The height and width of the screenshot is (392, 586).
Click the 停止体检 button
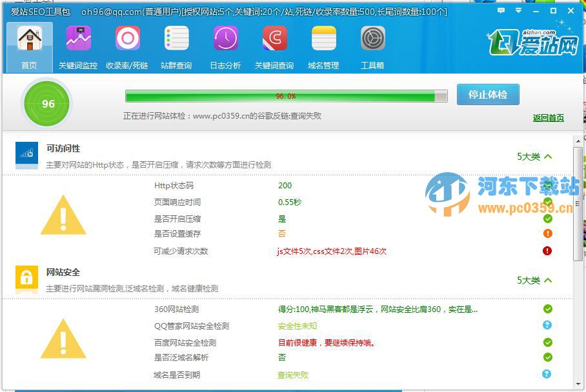[x=487, y=94]
